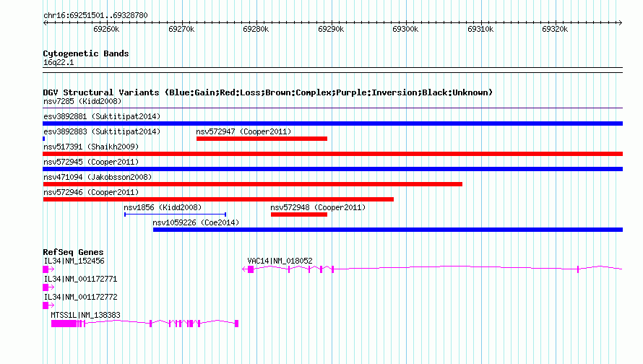Click the nsv572945 (Cooper2011) label
643x364 pixels.
[91, 162]
